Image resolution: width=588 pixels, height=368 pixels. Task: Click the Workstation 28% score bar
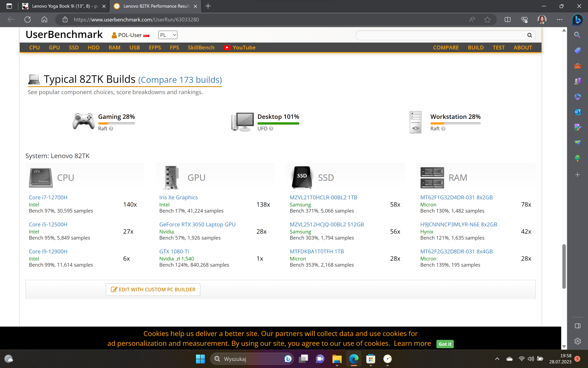pos(455,123)
